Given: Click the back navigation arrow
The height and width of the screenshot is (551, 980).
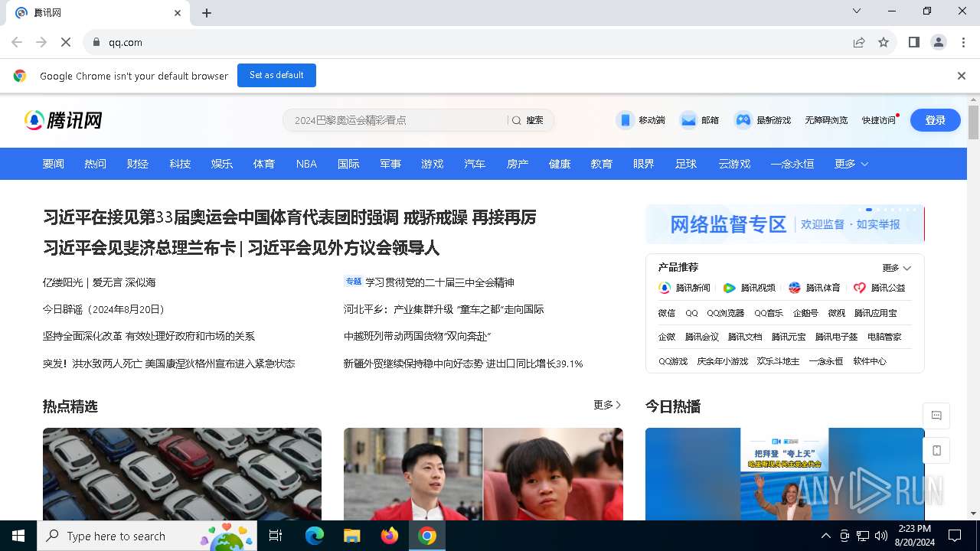Looking at the screenshot, I should 17,42.
